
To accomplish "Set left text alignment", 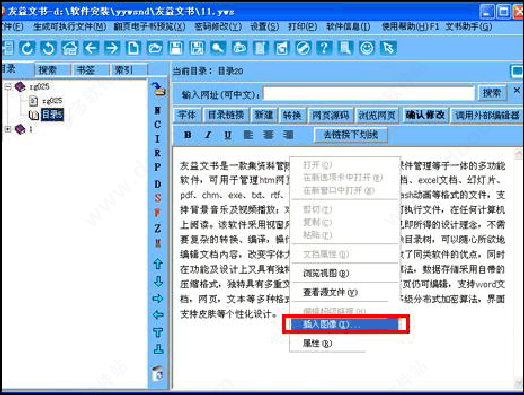I will click(x=248, y=135).
